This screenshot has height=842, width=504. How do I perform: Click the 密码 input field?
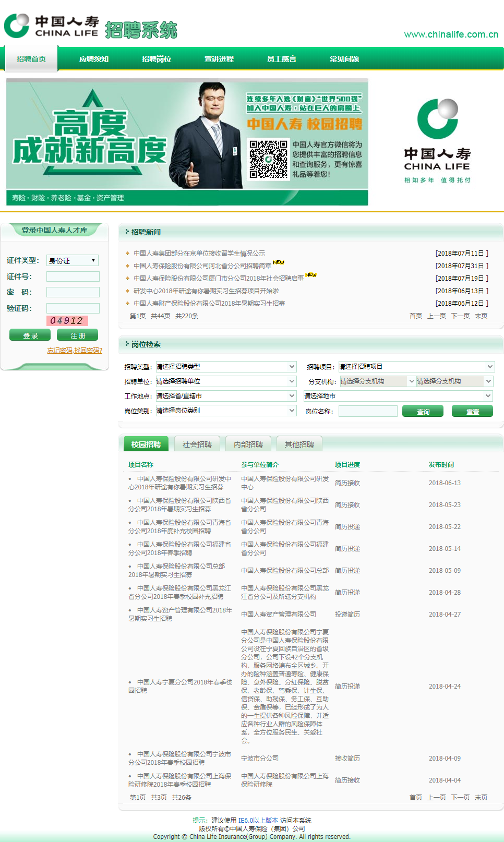coord(73,292)
